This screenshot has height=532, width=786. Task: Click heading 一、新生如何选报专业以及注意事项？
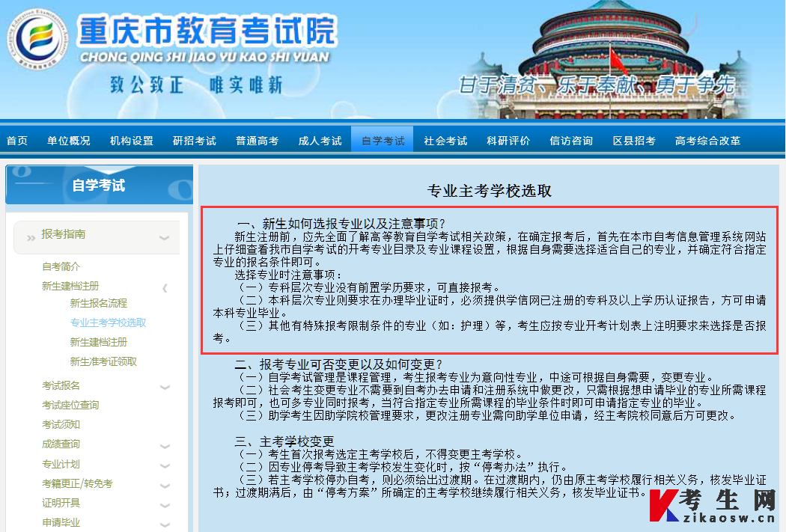[x=341, y=224]
